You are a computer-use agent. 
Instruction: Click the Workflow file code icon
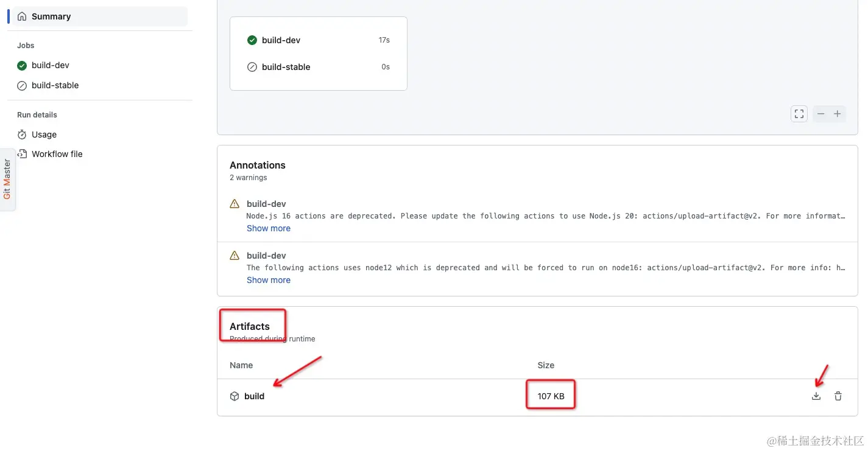(22, 154)
